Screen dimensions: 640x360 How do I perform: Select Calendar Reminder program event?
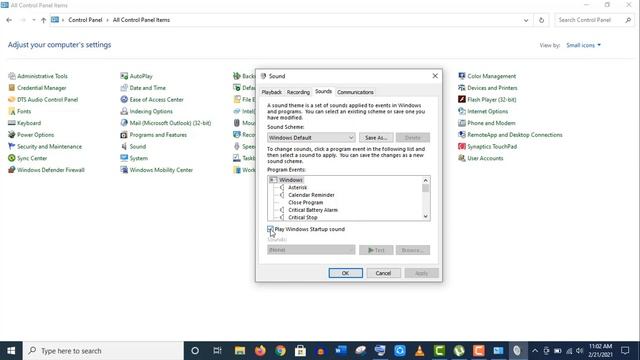(x=311, y=195)
